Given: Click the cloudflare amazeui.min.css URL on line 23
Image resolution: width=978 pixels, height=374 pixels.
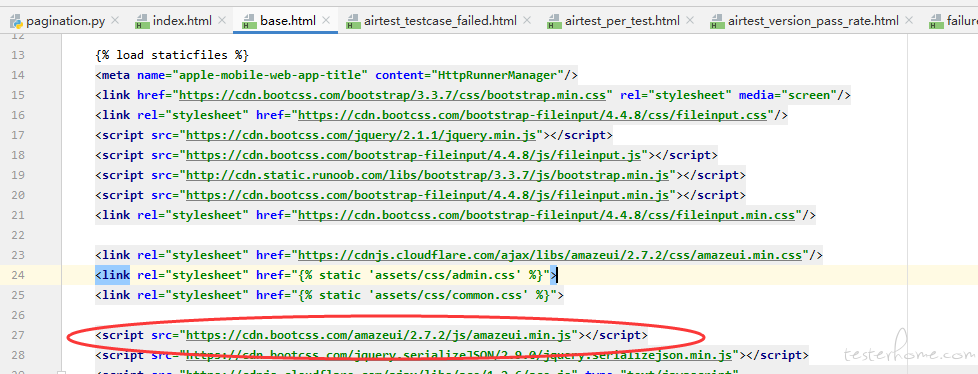Looking at the screenshot, I should [550, 255].
